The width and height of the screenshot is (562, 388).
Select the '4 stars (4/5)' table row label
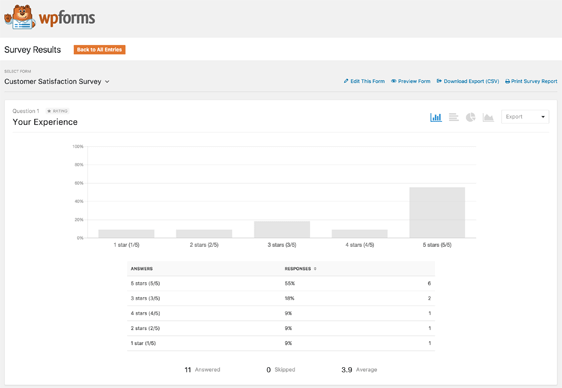[145, 313]
